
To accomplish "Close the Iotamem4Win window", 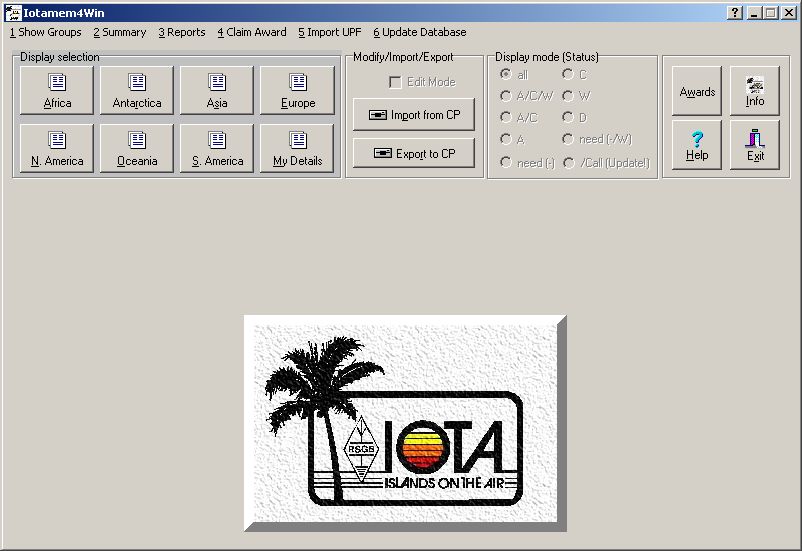I will [x=789, y=13].
